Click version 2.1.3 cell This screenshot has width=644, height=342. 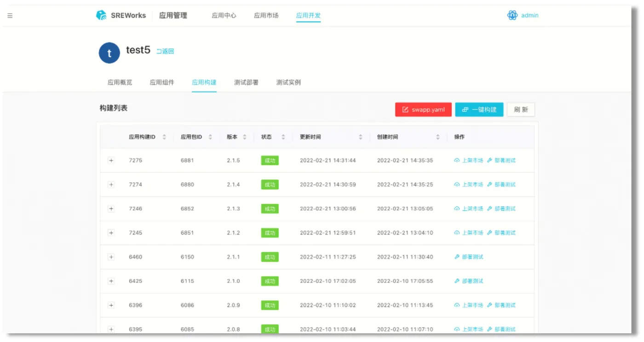pos(233,209)
